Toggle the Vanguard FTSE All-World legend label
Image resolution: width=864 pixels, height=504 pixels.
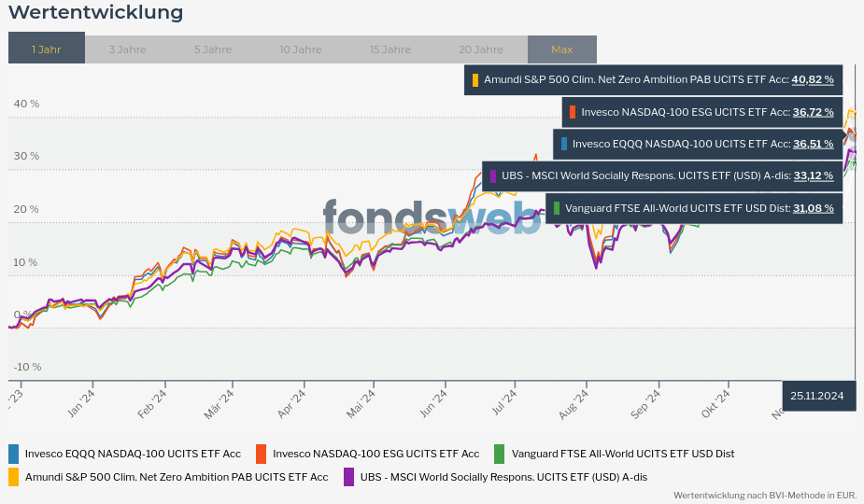[x=623, y=454]
